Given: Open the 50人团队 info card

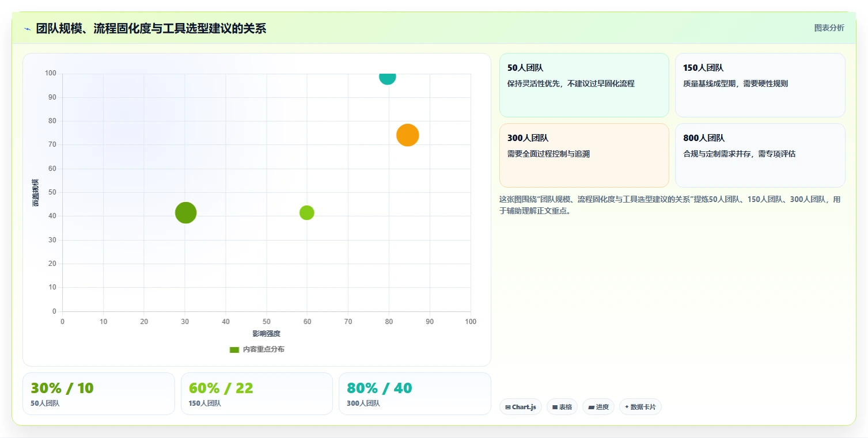Looking at the screenshot, I should (x=584, y=85).
